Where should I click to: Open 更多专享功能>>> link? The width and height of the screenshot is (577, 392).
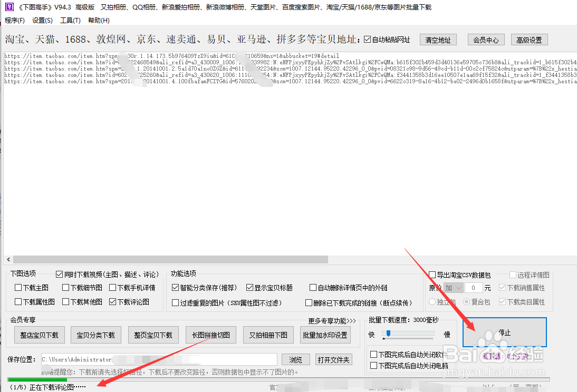[x=332, y=321]
